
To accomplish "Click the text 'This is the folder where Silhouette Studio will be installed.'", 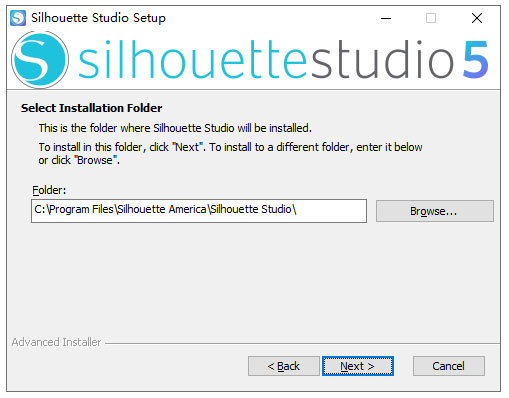I will (x=175, y=128).
